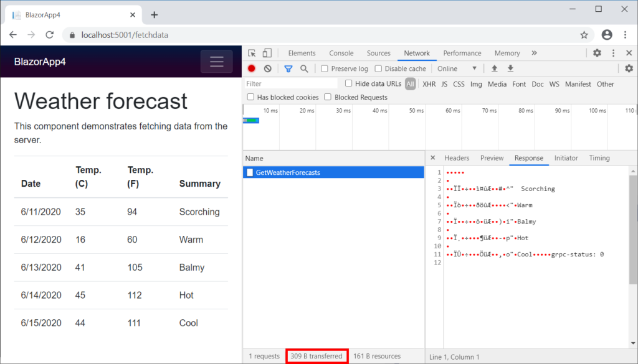Viewport: 638px width, 364px height.
Task: Enable the Preserve log checkbox
Action: (x=325, y=68)
